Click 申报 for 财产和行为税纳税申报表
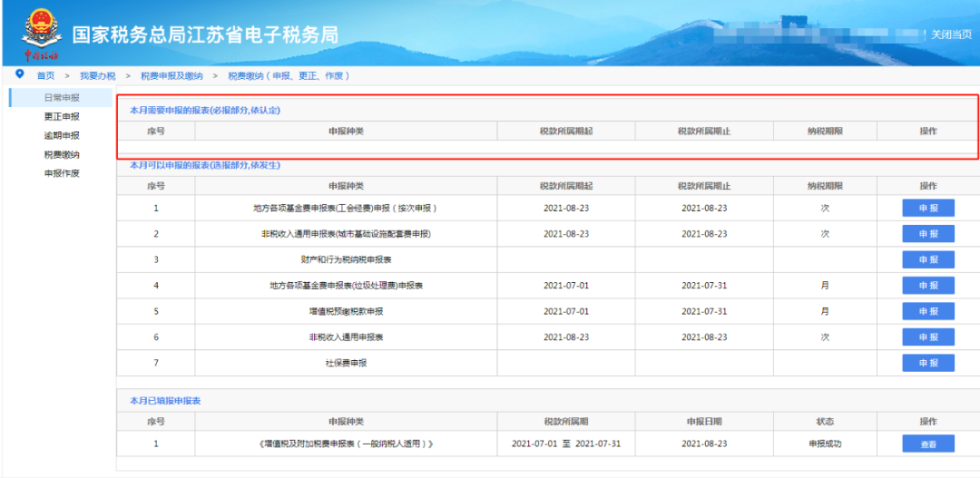Viewport: 980px width, 478px height. click(x=928, y=259)
